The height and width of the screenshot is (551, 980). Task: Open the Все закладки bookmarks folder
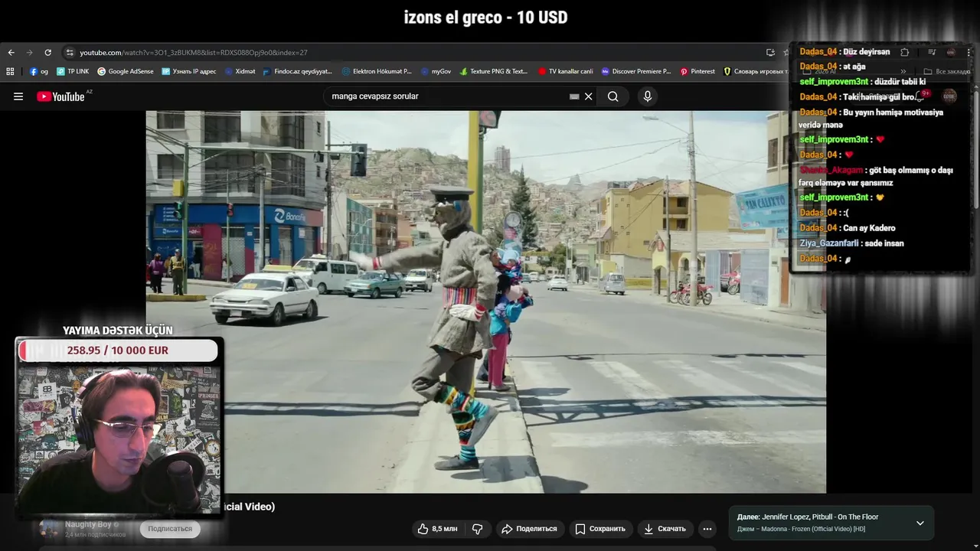pos(947,71)
